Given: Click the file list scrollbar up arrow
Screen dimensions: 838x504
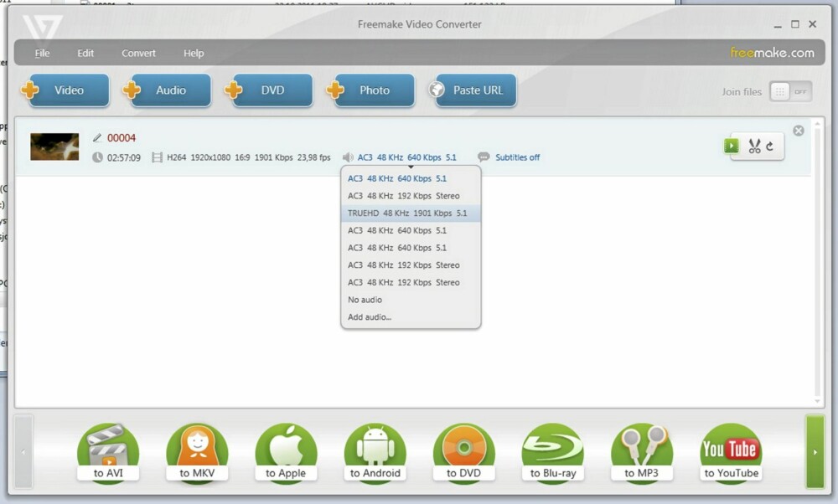Looking at the screenshot, I should pos(817,124).
